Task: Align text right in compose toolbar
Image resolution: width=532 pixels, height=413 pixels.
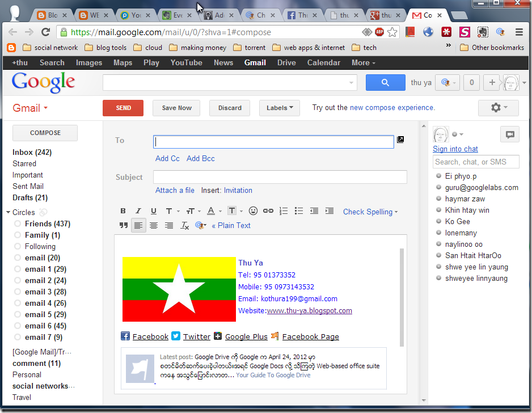Action: [169, 225]
